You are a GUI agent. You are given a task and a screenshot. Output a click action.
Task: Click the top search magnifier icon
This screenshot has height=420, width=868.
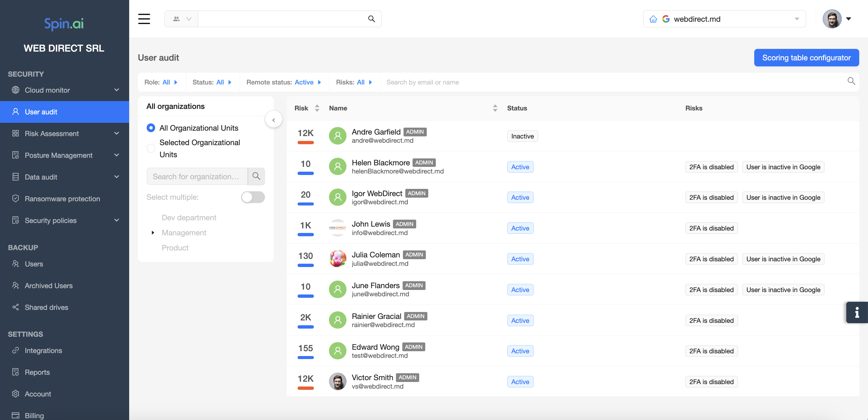click(371, 19)
